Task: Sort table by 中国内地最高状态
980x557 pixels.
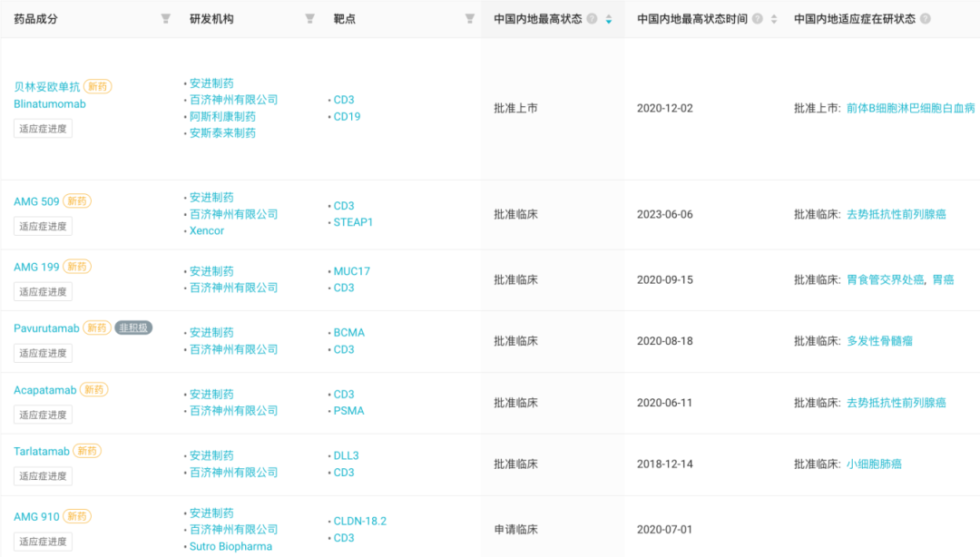Action: [x=608, y=19]
